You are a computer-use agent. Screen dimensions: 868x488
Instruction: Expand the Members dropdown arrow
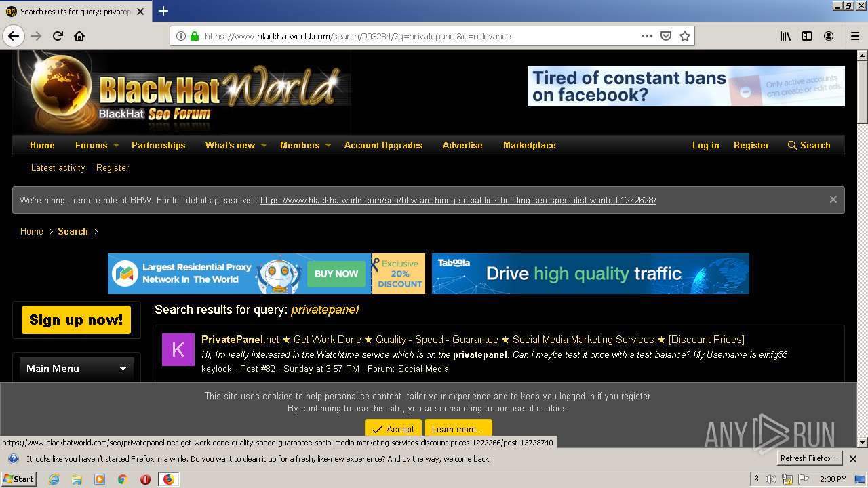[328, 145]
